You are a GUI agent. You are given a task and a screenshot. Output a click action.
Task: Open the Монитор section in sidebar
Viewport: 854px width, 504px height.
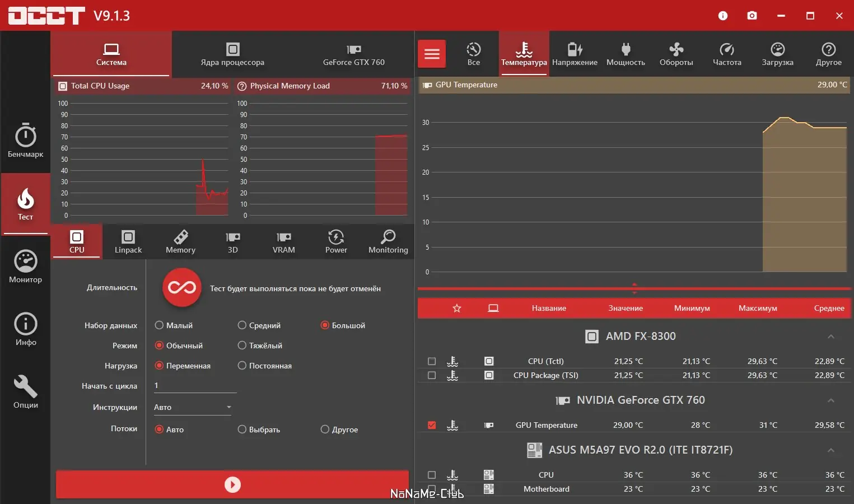coord(25,266)
